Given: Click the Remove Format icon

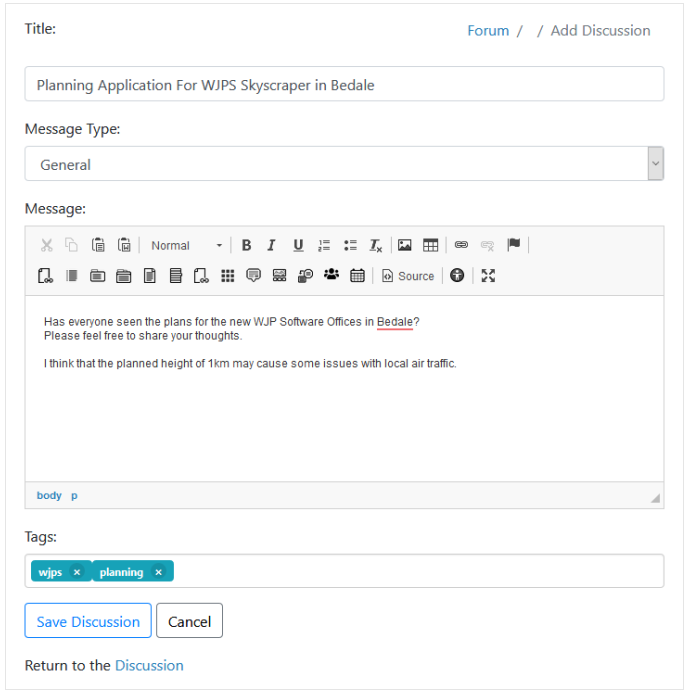Looking at the screenshot, I should pos(376,245).
